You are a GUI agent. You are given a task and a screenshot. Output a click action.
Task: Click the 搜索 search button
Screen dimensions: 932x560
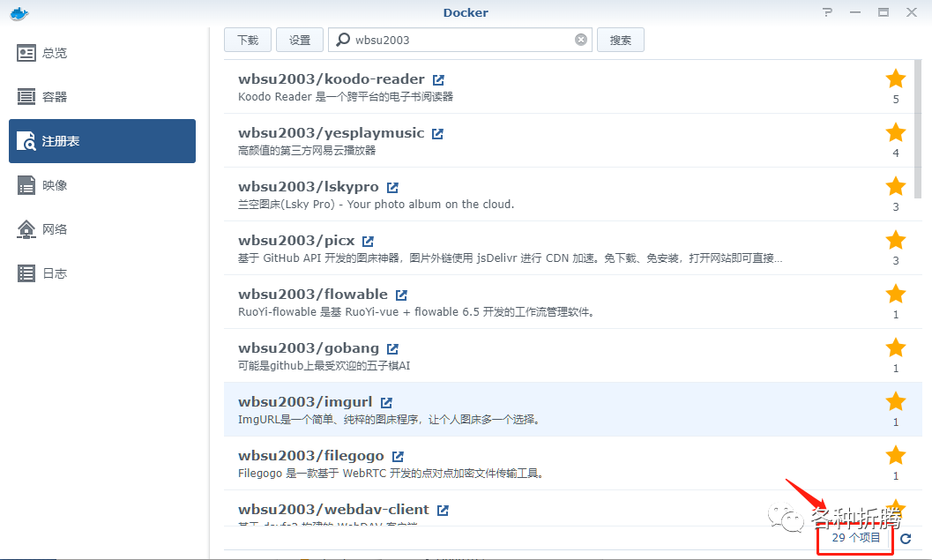click(x=621, y=40)
